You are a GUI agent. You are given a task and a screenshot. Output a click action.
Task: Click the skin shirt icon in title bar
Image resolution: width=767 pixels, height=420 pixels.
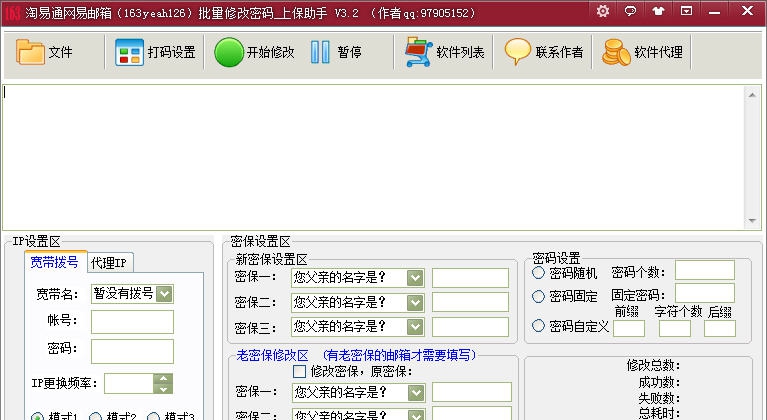click(658, 11)
